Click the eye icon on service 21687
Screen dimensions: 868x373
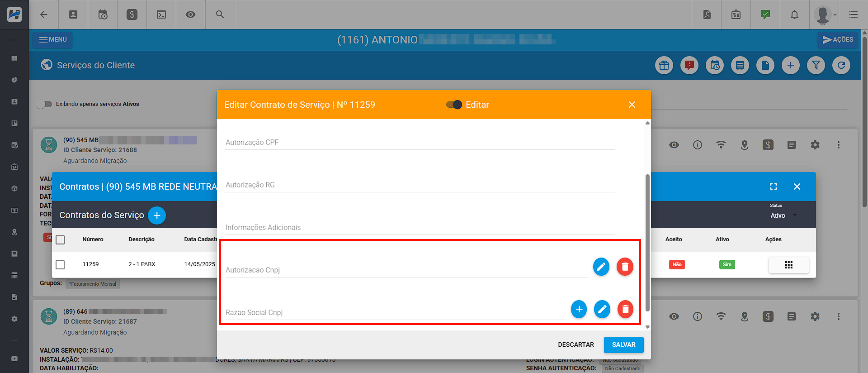point(674,316)
